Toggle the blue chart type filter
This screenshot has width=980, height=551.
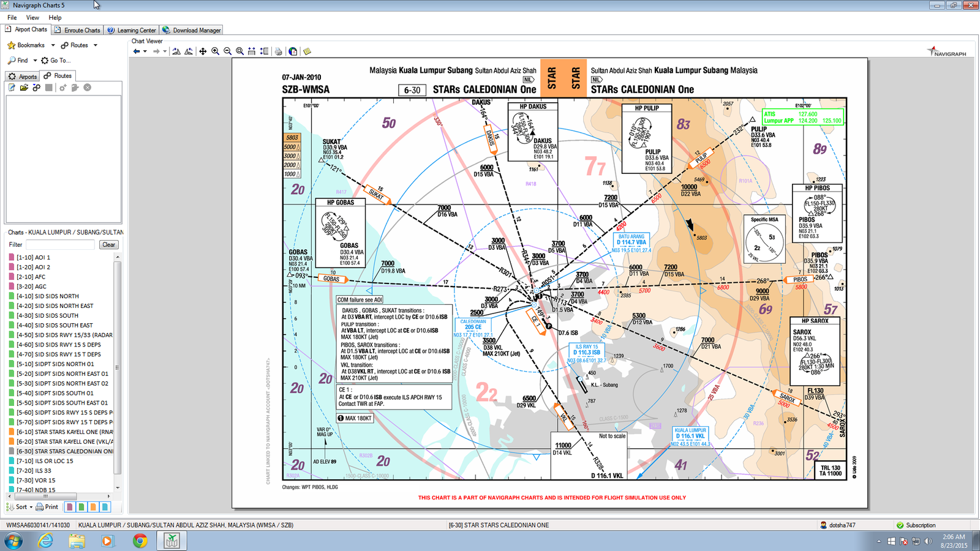pyautogui.click(x=105, y=507)
